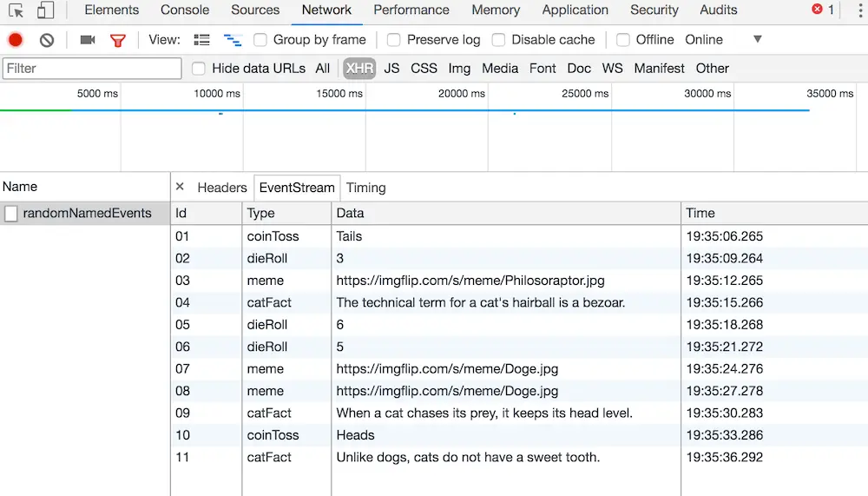The width and height of the screenshot is (868, 496).
Task: Filter requests by Other
Action: click(713, 69)
